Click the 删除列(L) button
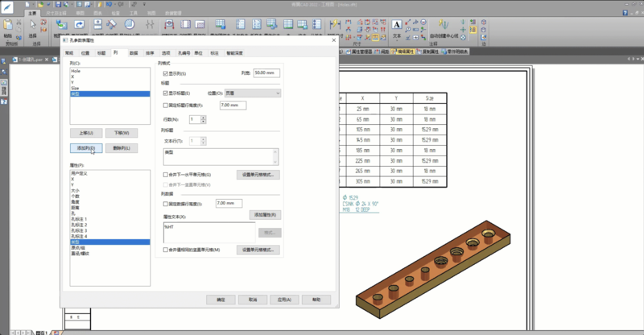644x335 pixels. click(122, 148)
